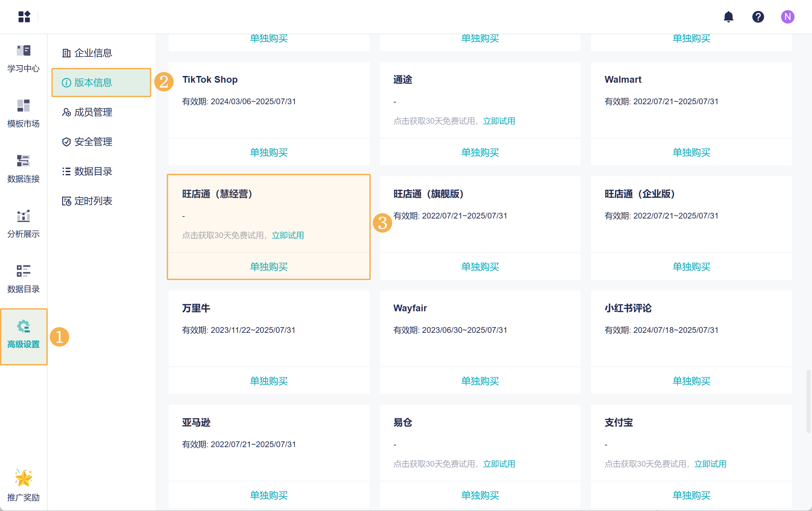This screenshot has height=511, width=812.
Task: Open the help question mark icon
Action: click(758, 16)
